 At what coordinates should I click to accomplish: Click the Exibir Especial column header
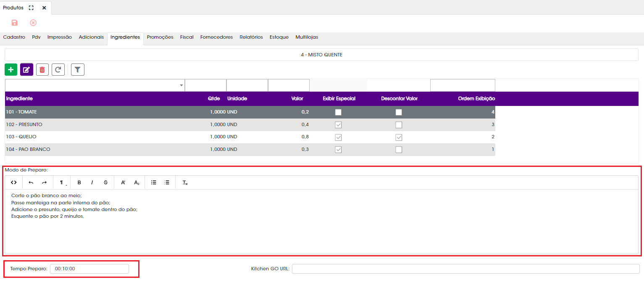pyautogui.click(x=339, y=99)
